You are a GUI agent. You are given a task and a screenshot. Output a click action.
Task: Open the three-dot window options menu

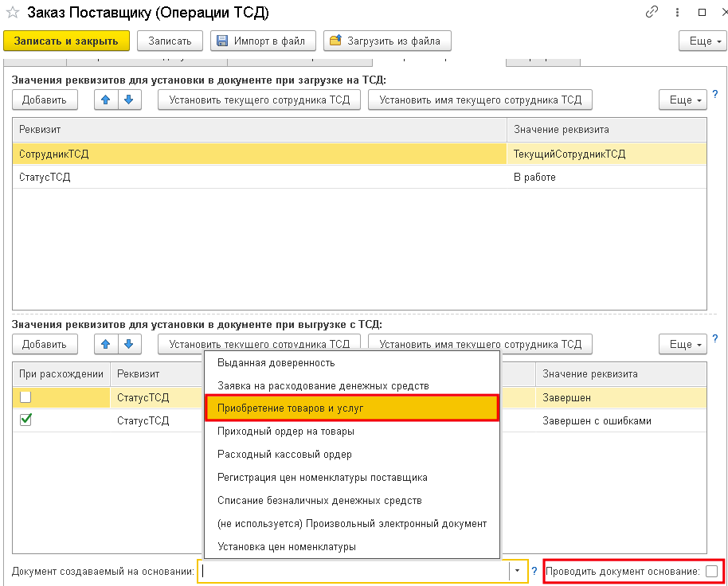click(x=677, y=13)
